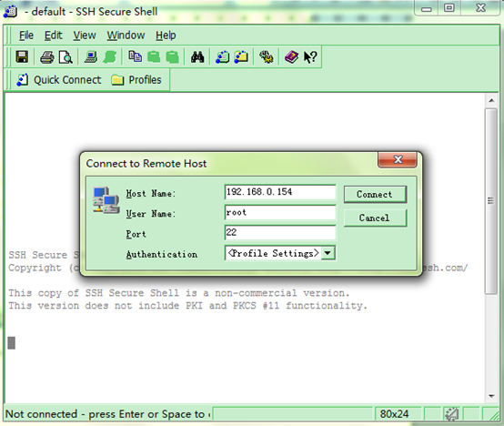Click the vertical scrollbar thumb
The width and height of the screenshot is (504, 426).
(x=491, y=201)
